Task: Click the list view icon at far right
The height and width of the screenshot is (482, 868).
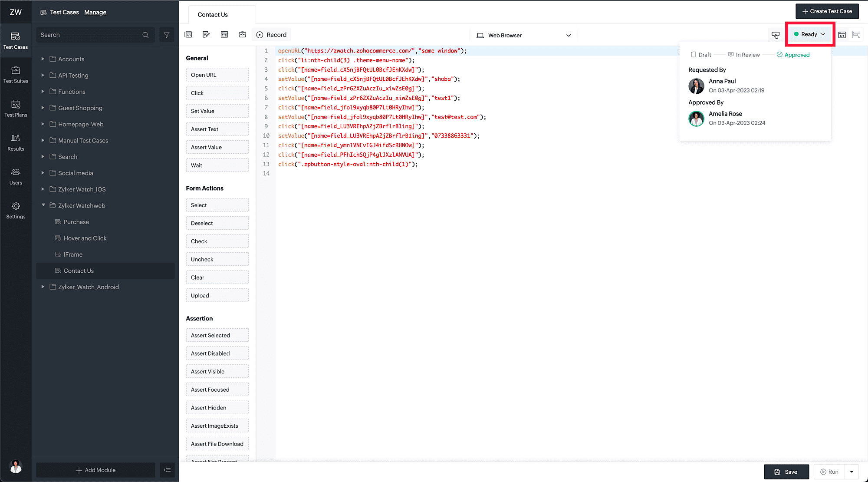Action: coord(856,35)
